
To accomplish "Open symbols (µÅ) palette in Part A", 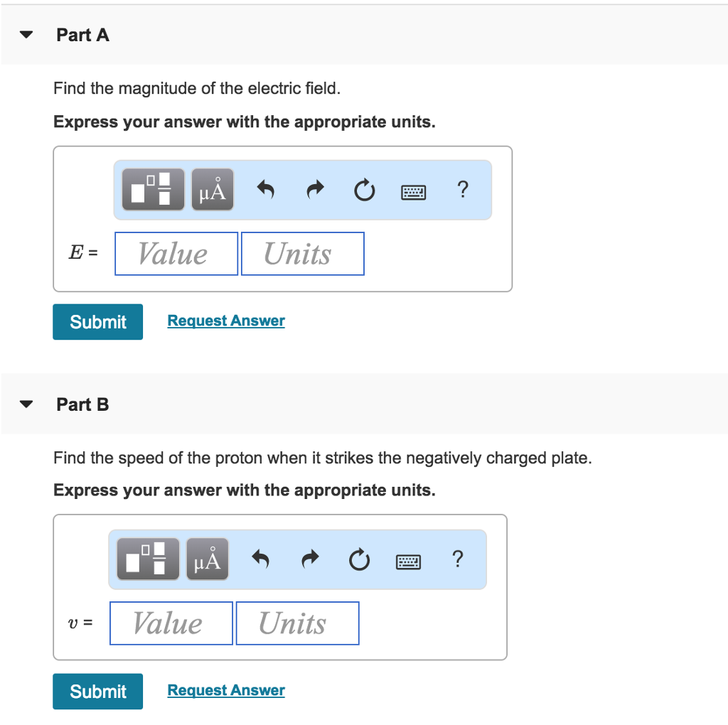I will coord(213,190).
